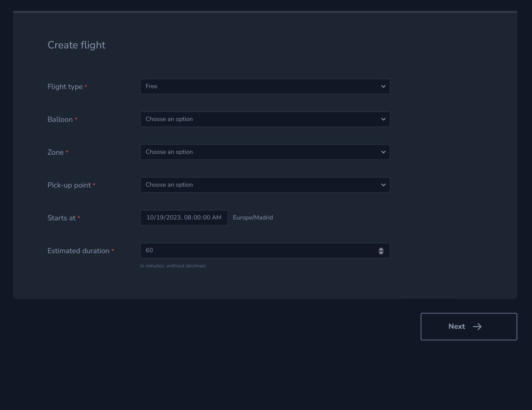The width and height of the screenshot is (532, 410).
Task: Open the Balloon option chooser
Action: click(265, 119)
